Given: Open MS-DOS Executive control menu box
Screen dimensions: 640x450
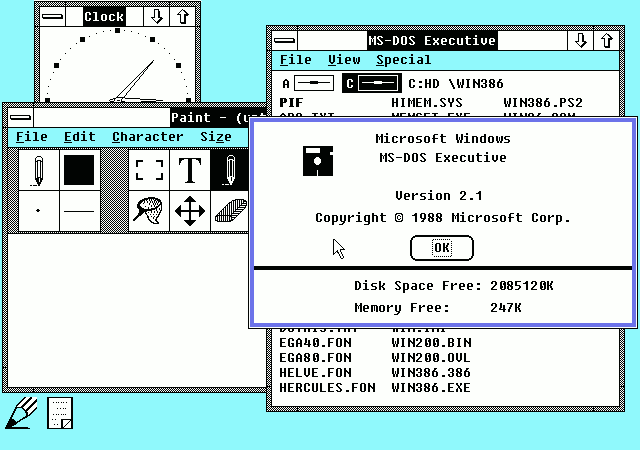Looking at the screenshot, I should pyautogui.click(x=285, y=41).
